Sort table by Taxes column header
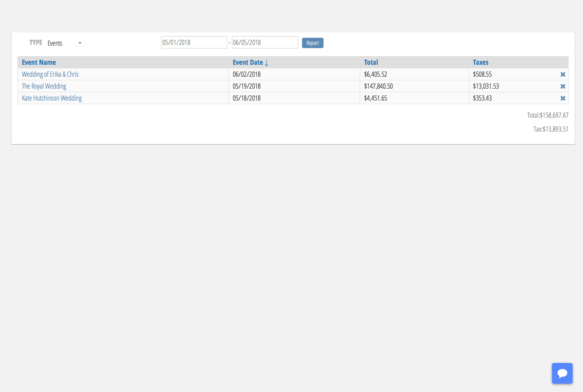 480,62
